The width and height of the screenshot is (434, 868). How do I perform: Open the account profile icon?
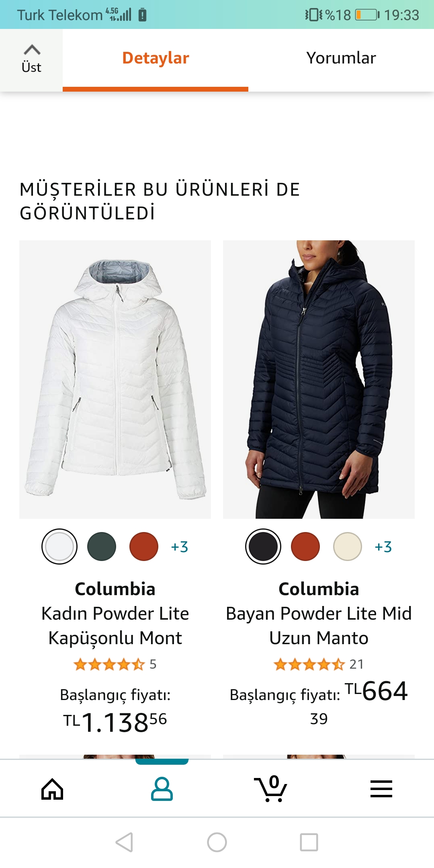click(162, 789)
